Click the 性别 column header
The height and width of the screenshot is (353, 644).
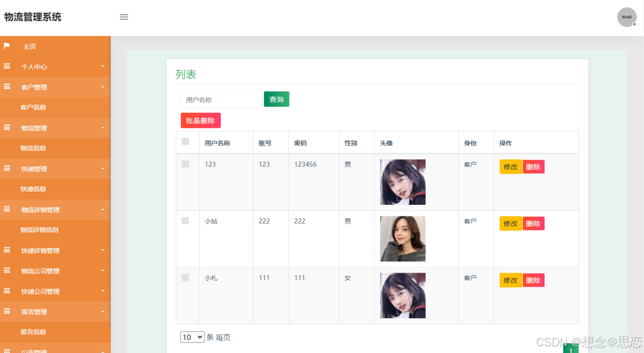click(x=351, y=143)
